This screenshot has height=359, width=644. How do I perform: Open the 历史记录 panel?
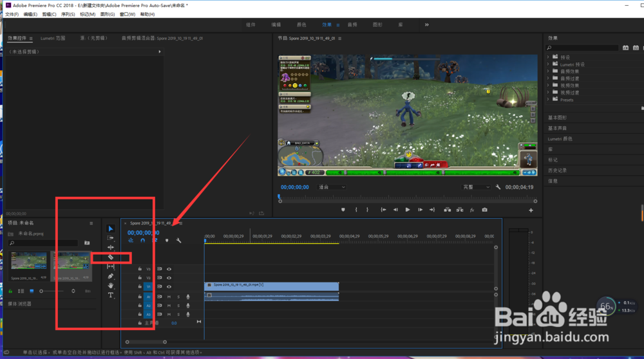tap(557, 170)
